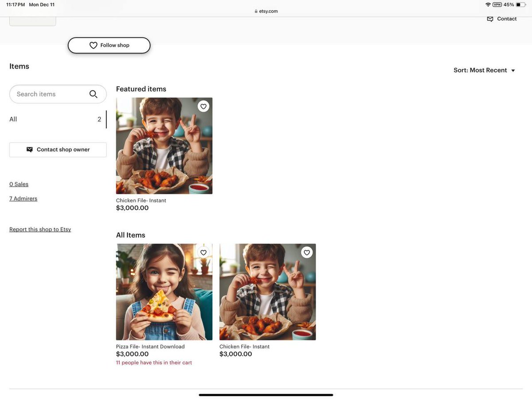Click the envelope icon in Contact shop owner
The image size is (532, 399).
coord(30,150)
